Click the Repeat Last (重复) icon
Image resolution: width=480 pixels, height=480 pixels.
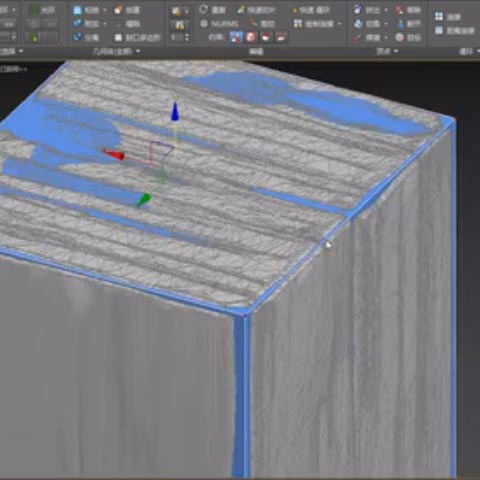pos(203,10)
